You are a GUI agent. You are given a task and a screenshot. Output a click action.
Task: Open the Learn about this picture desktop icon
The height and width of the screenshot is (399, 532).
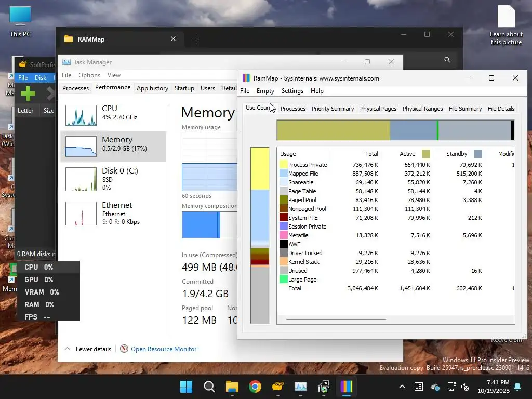pyautogui.click(x=506, y=25)
